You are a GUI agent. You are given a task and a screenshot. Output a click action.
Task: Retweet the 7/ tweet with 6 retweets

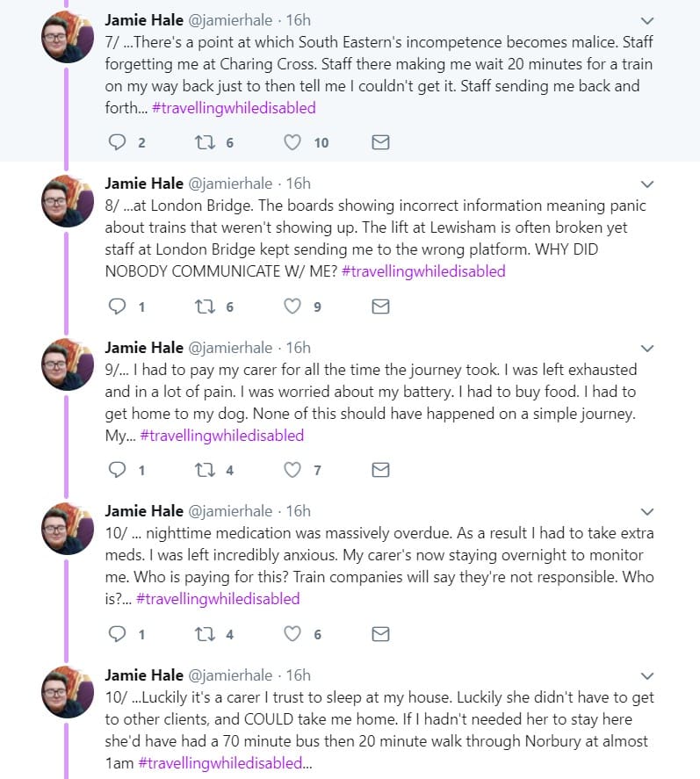coord(205,142)
